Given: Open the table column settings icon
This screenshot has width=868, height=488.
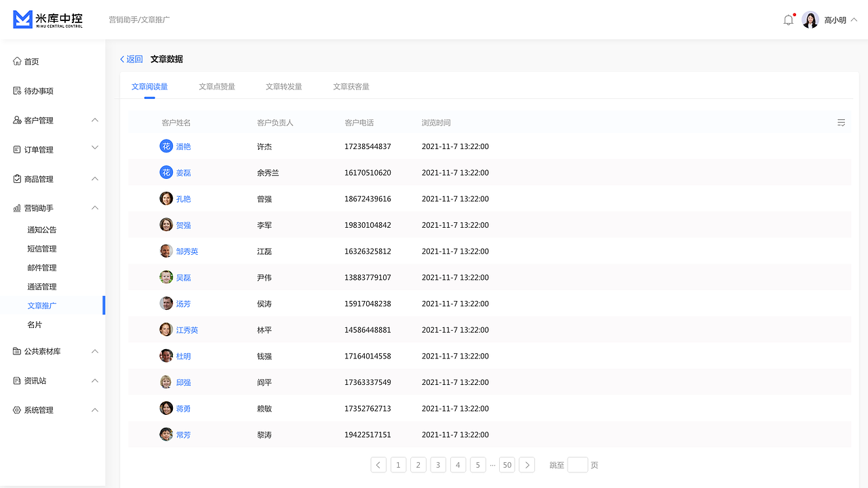Looking at the screenshot, I should tap(841, 123).
